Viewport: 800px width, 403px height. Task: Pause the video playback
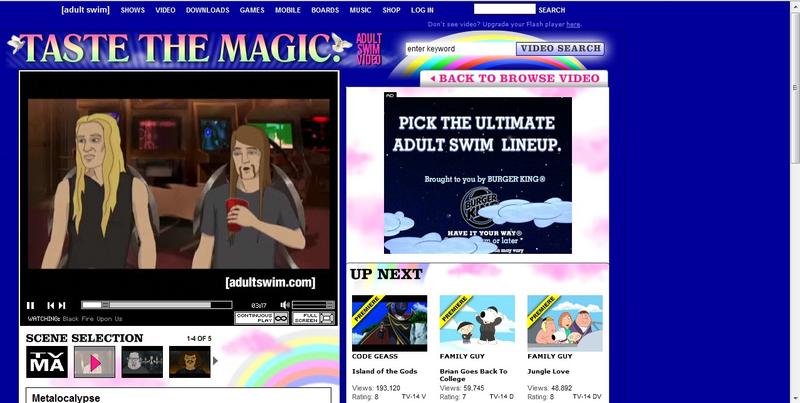(x=31, y=306)
